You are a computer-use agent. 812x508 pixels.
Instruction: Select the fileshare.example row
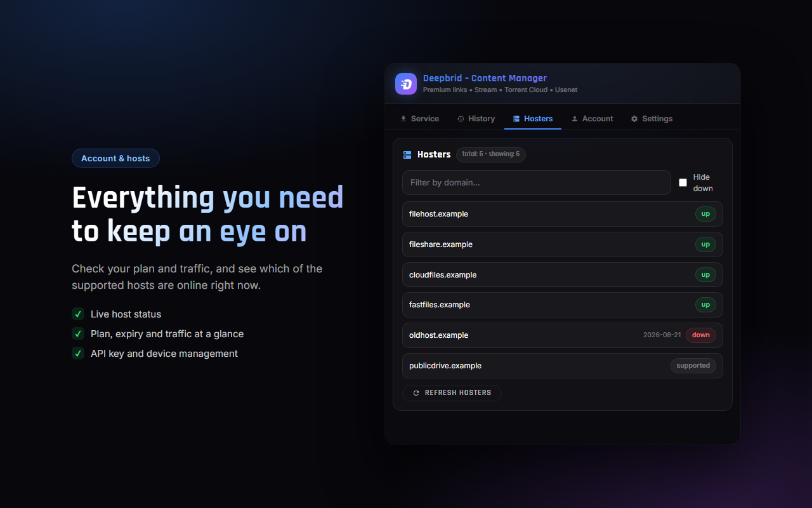(563, 244)
